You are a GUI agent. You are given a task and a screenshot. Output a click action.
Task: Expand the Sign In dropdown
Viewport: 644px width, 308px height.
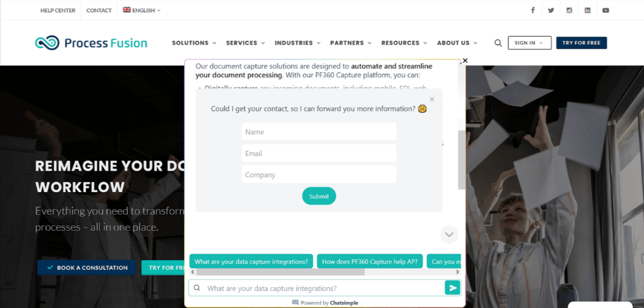[529, 43]
